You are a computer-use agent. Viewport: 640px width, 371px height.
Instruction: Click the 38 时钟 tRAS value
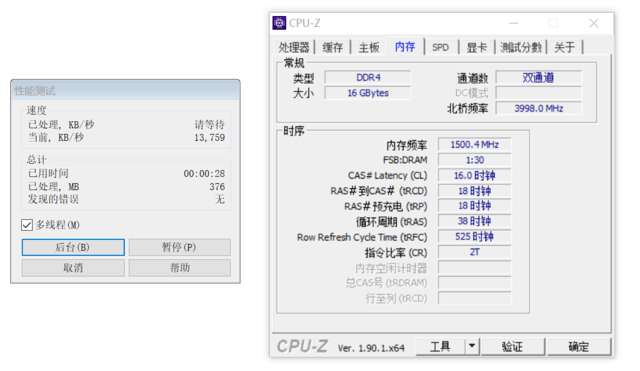click(x=475, y=221)
